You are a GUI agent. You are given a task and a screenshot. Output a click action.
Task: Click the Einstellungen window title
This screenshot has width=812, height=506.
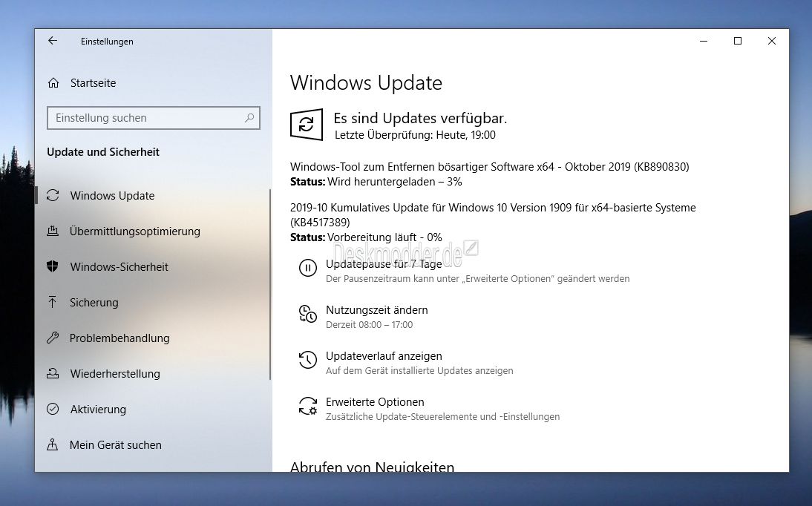(x=107, y=42)
